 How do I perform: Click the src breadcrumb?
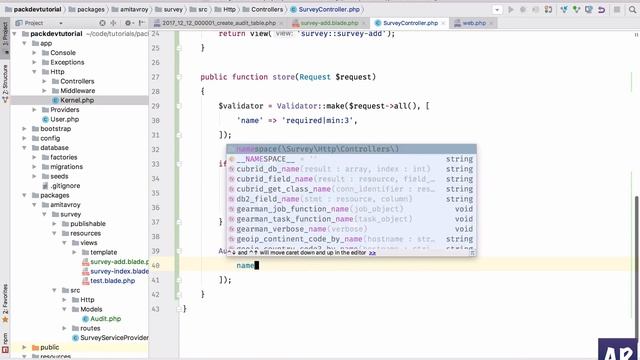coord(199,9)
